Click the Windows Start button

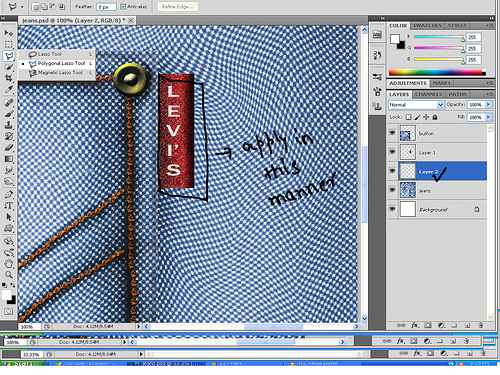click(22, 363)
